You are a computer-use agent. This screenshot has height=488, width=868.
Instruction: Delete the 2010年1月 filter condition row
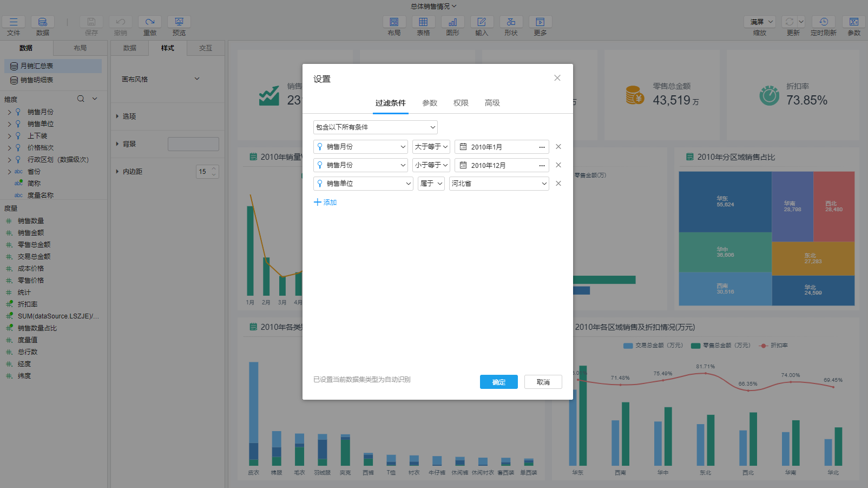[x=558, y=147]
